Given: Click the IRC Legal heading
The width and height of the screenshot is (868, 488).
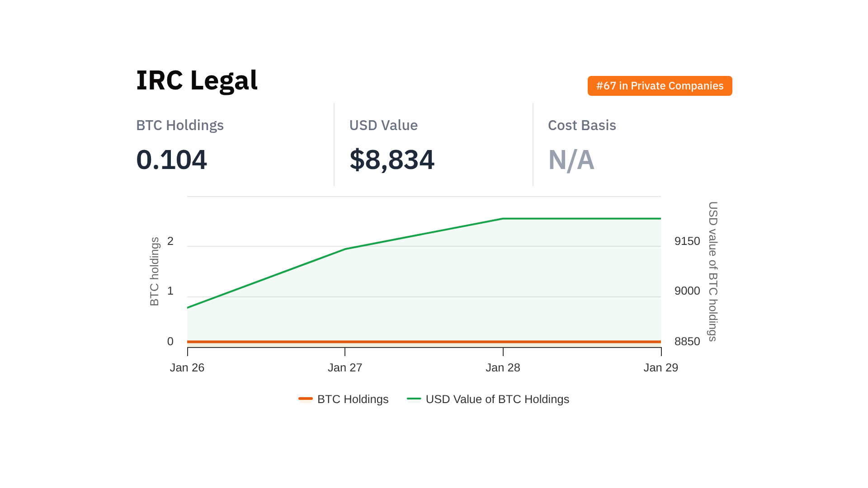Looking at the screenshot, I should click(197, 80).
